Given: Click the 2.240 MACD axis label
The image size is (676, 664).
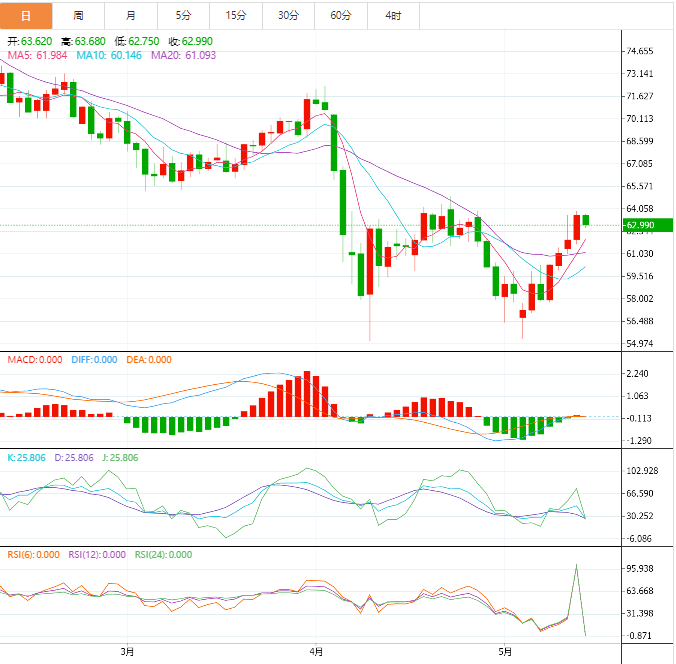Looking at the screenshot, I should [637, 373].
